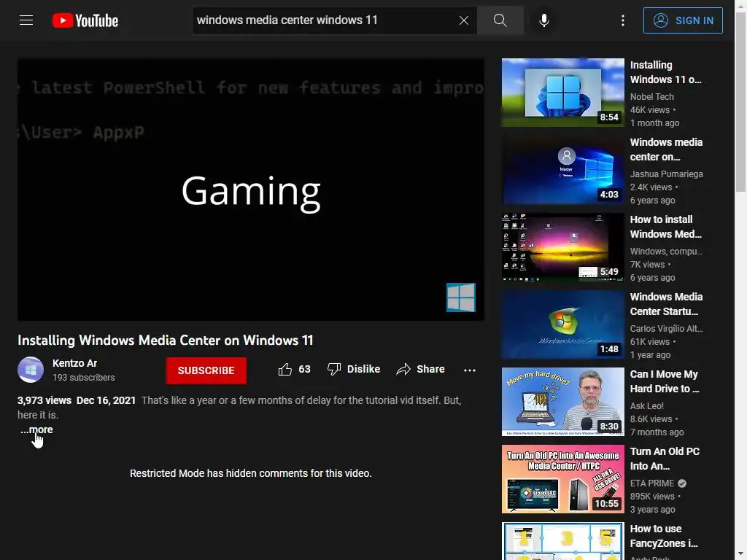
Task: Click 'Carlos Virgílio Alt...' channel name
Action: (666, 329)
